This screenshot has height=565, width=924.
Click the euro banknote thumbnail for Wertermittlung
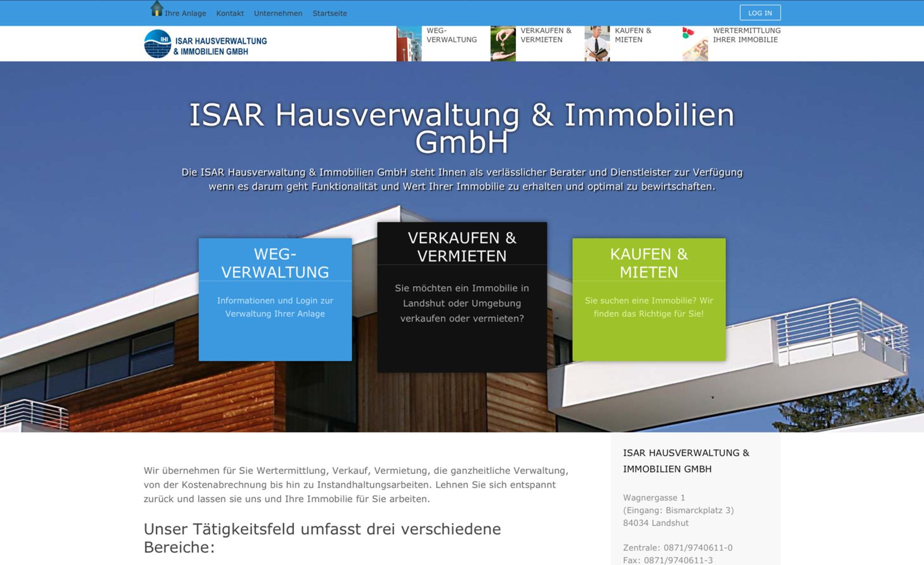pos(695,43)
